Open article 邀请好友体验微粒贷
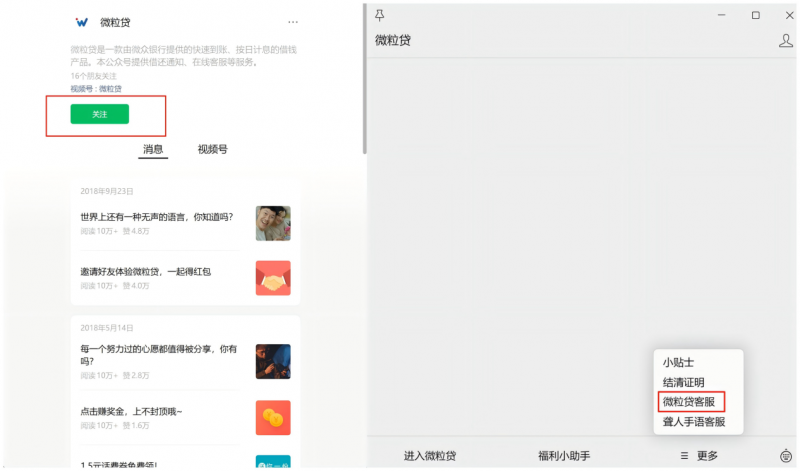This screenshot has width=800, height=471. [146, 271]
